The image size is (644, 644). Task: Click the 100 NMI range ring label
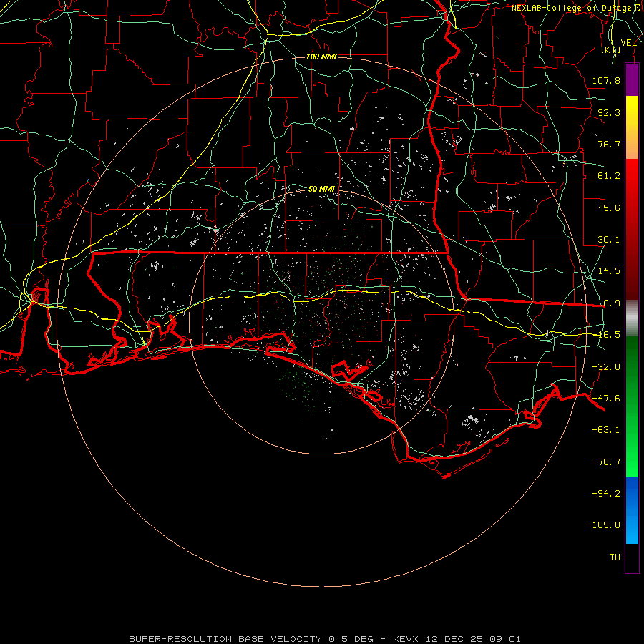click(321, 57)
